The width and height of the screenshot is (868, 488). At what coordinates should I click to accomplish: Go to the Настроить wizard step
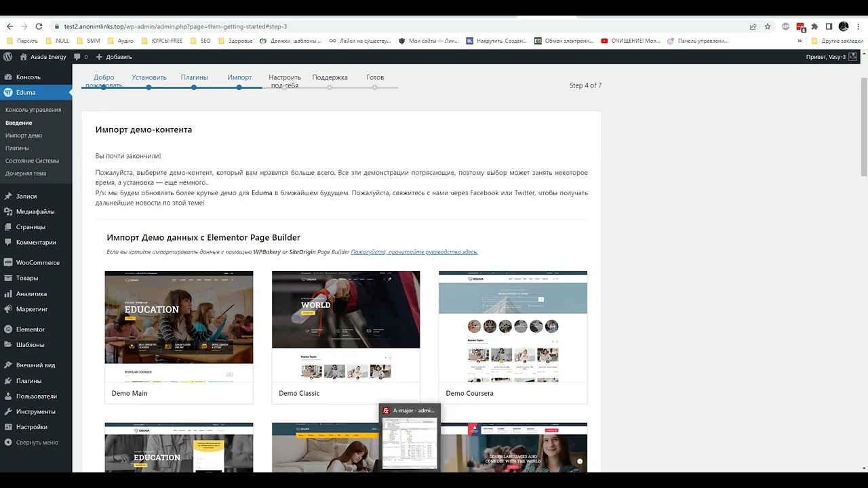[x=285, y=81]
